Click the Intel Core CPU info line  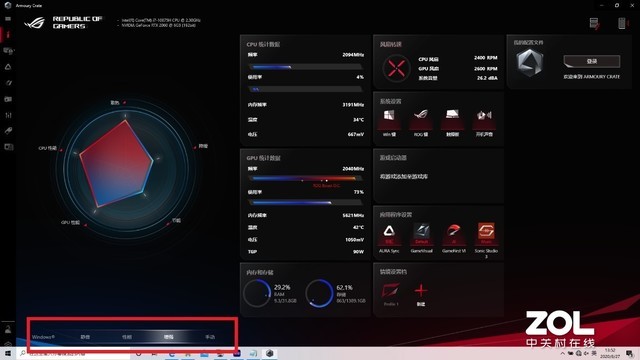pos(161,20)
